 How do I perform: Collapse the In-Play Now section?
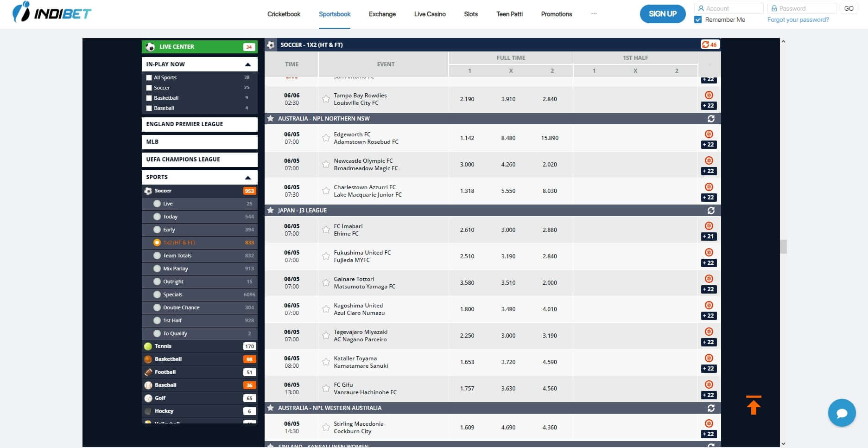[247, 64]
